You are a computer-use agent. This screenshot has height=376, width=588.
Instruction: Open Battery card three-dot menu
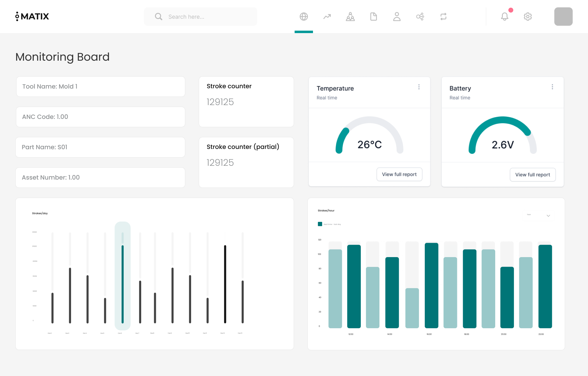pos(552,87)
